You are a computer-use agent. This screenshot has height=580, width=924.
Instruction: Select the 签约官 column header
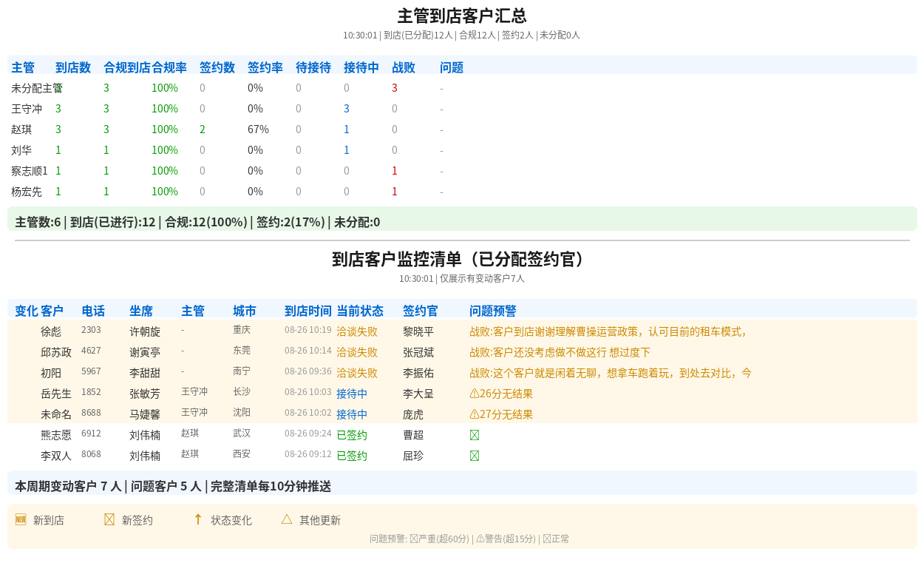pyautogui.click(x=421, y=311)
